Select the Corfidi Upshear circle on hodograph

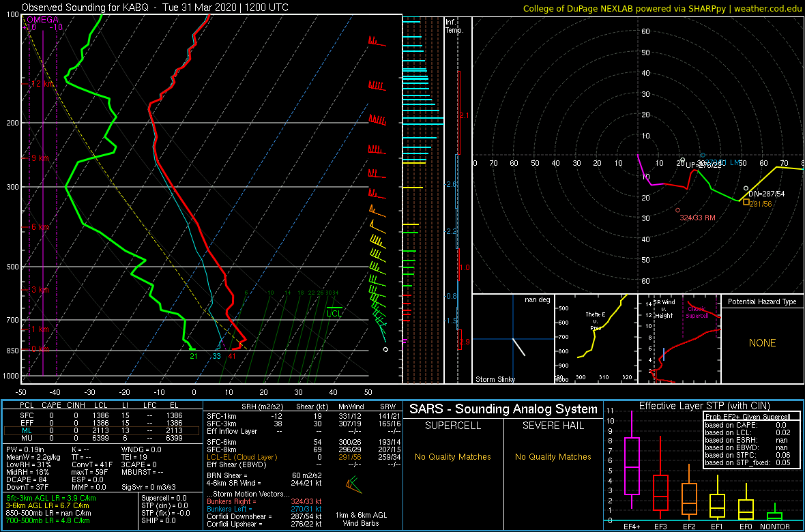tap(682, 160)
